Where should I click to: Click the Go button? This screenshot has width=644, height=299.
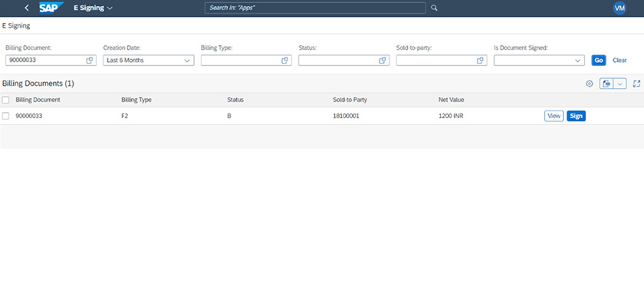pos(599,61)
